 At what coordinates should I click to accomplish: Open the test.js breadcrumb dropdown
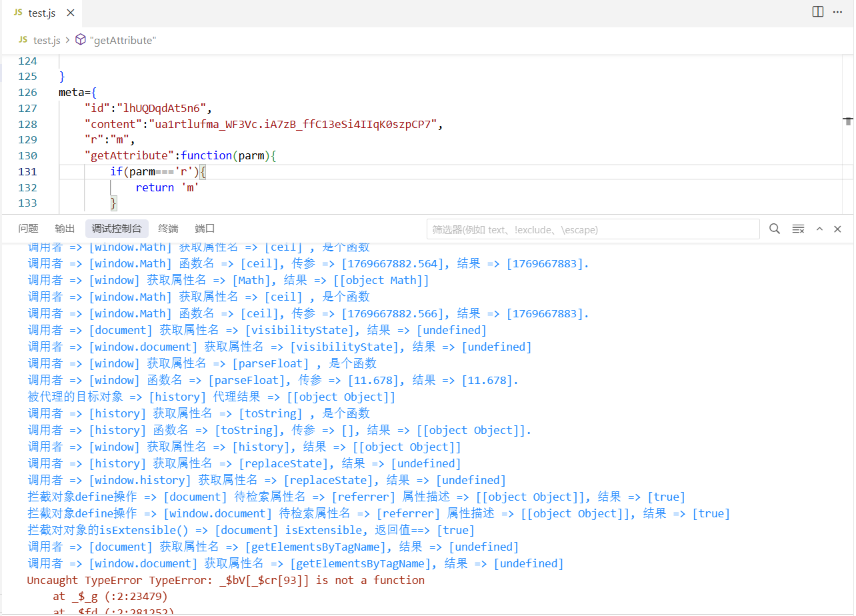[47, 40]
